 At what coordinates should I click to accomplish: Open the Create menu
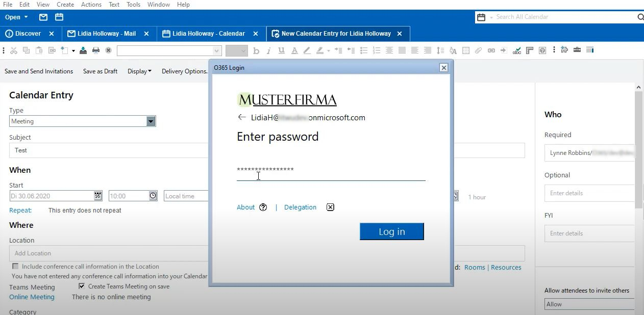[65, 5]
